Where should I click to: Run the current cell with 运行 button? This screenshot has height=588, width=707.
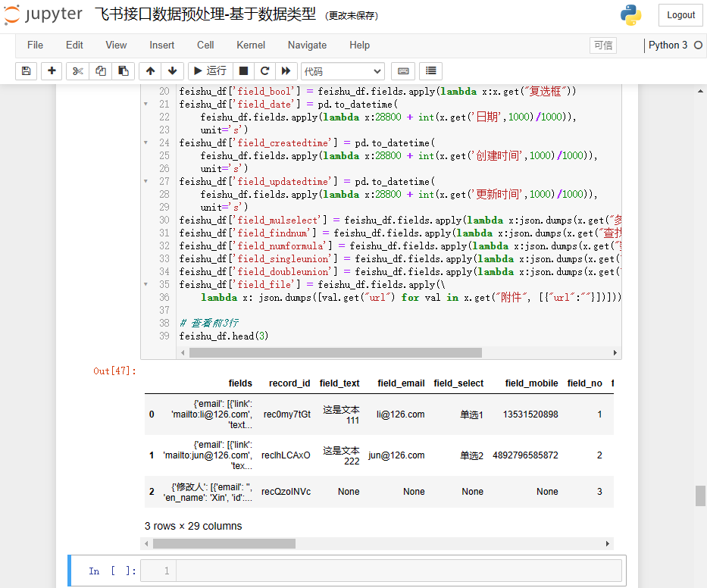pyautogui.click(x=210, y=71)
